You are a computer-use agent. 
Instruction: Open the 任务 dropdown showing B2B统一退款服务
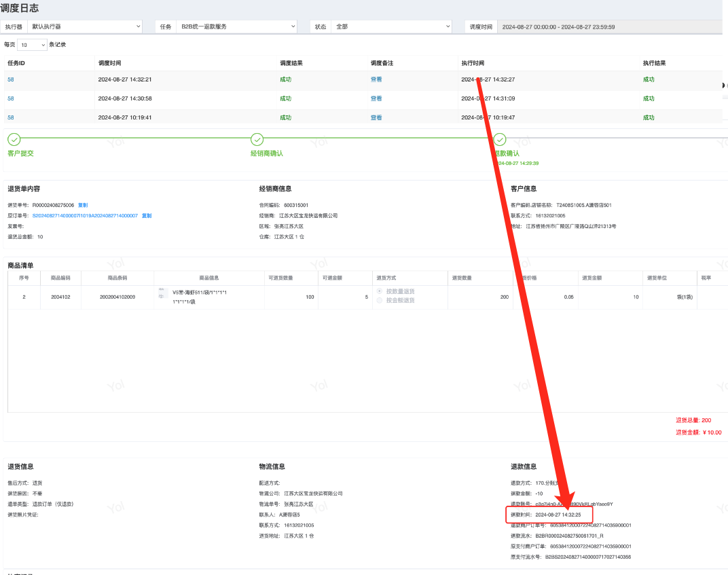(x=236, y=26)
